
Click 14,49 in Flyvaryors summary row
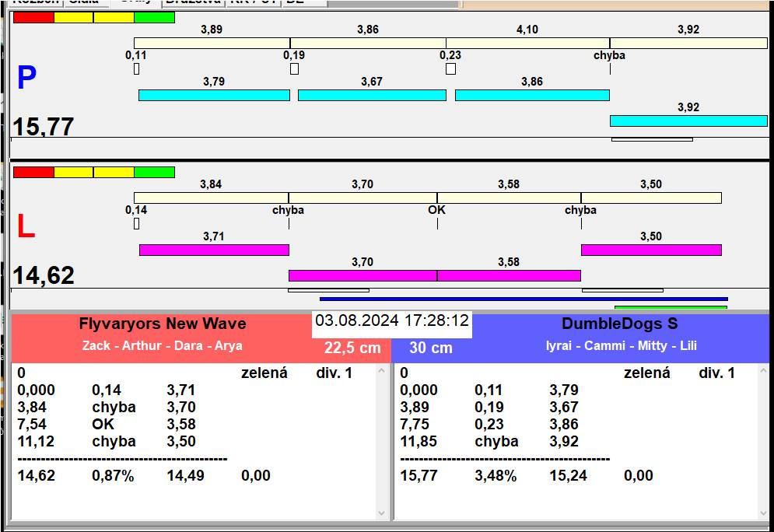pyautogui.click(x=186, y=476)
